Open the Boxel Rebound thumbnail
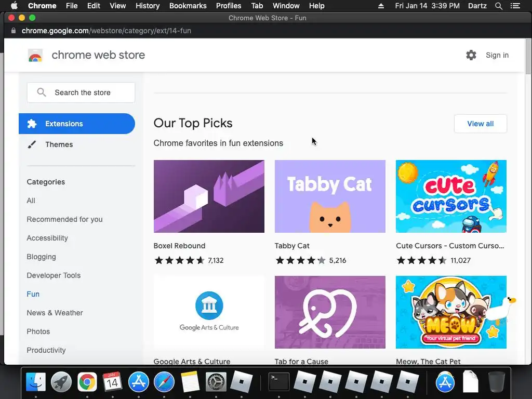Screen dimensions: 532x399 tap(209, 196)
